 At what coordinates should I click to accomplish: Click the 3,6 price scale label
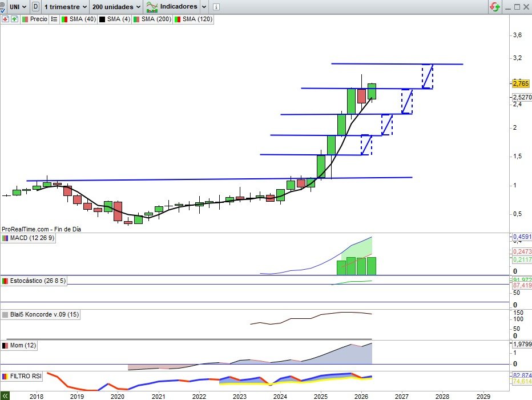517,35
